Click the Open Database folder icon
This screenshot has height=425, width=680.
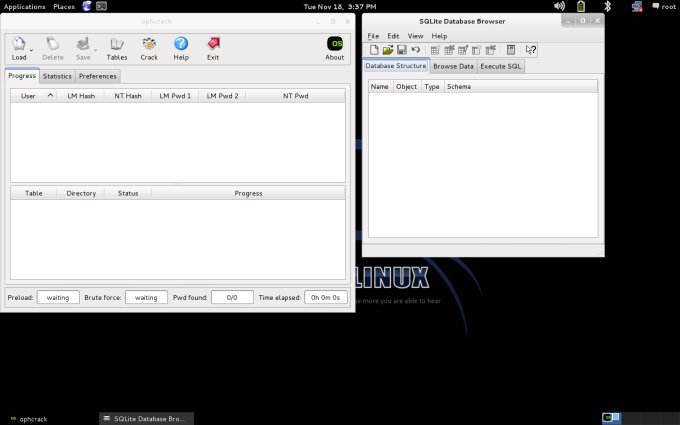[x=388, y=50]
